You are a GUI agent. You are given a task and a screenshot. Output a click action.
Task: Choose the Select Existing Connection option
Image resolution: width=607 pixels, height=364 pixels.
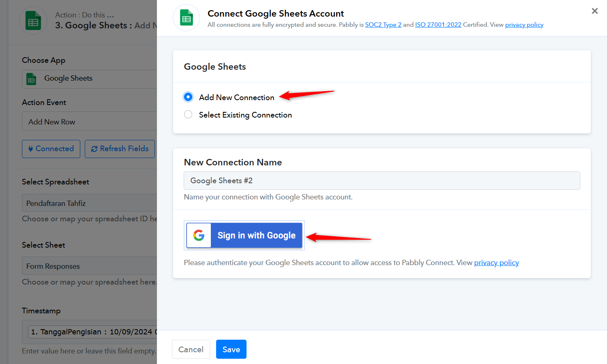188,115
